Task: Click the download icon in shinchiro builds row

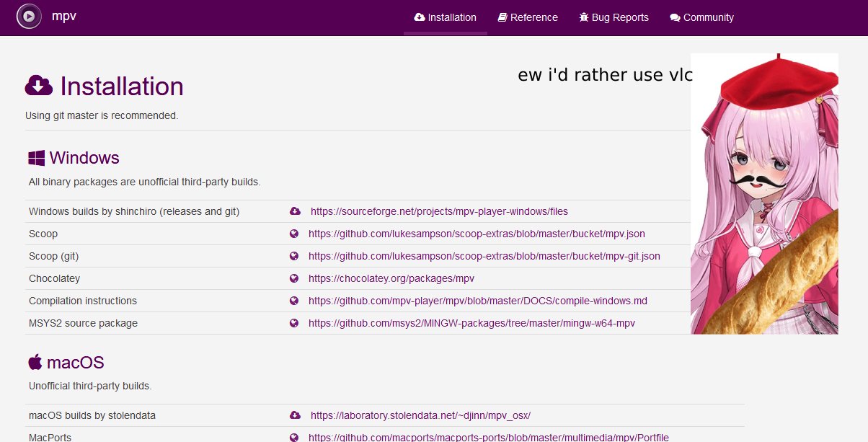Action: (295, 211)
